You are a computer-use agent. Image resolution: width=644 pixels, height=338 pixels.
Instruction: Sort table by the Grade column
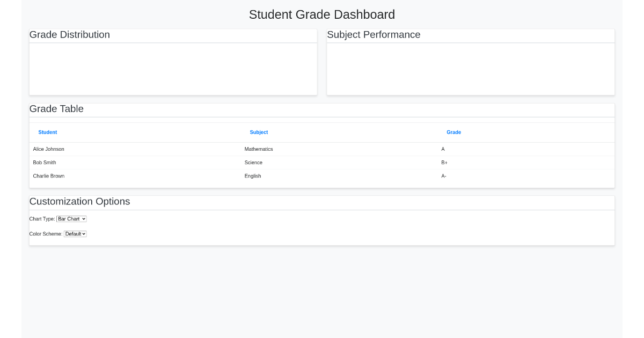point(453,132)
